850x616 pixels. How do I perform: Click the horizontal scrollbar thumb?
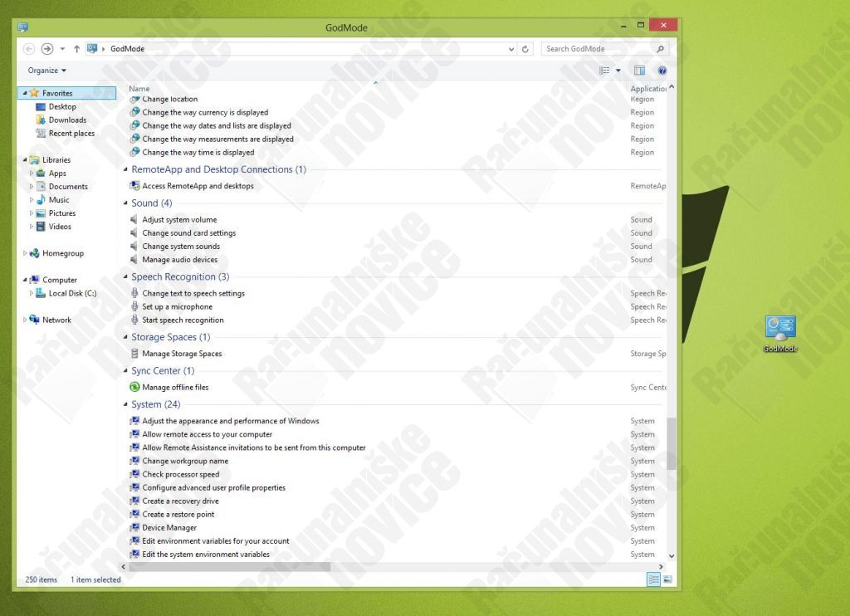229,567
